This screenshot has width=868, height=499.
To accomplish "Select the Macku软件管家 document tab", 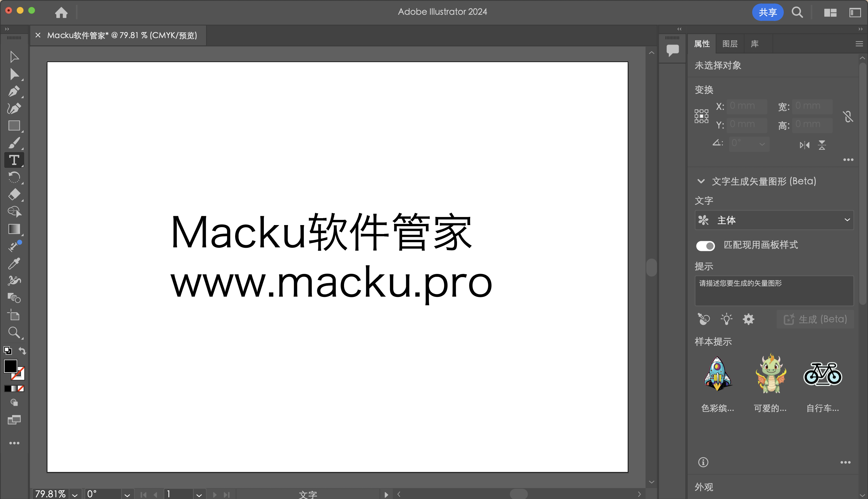I will [122, 35].
